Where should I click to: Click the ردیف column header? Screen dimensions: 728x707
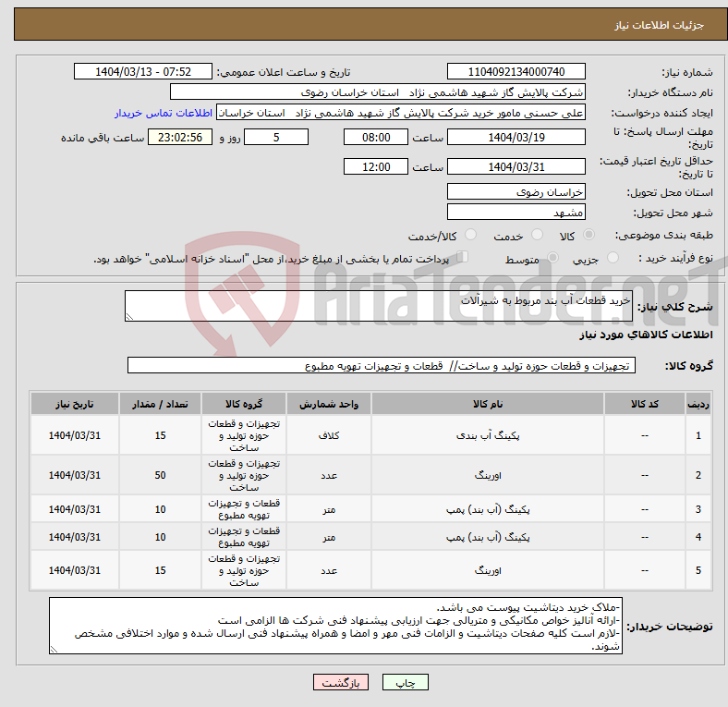tap(698, 404)
